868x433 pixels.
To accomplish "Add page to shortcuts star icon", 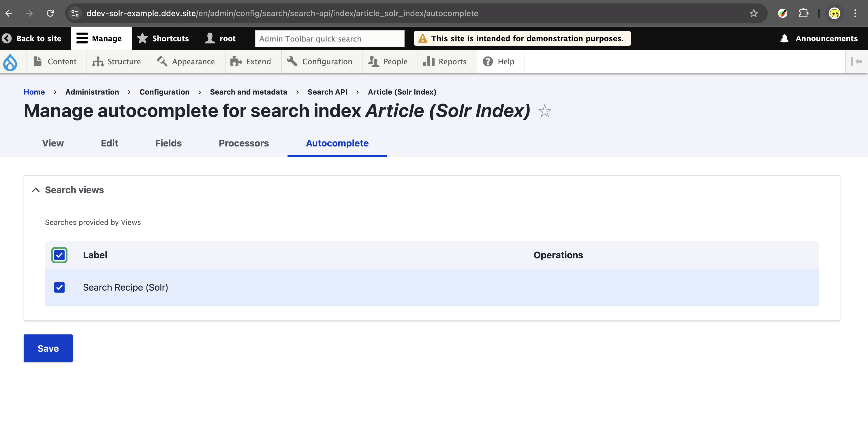I will point(544,111).
